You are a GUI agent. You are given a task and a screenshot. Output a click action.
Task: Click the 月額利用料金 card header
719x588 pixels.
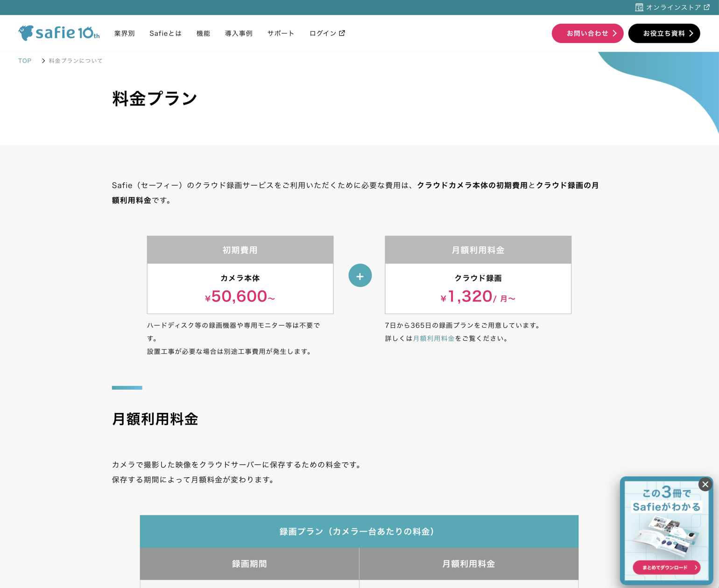[x=478, y=250]
